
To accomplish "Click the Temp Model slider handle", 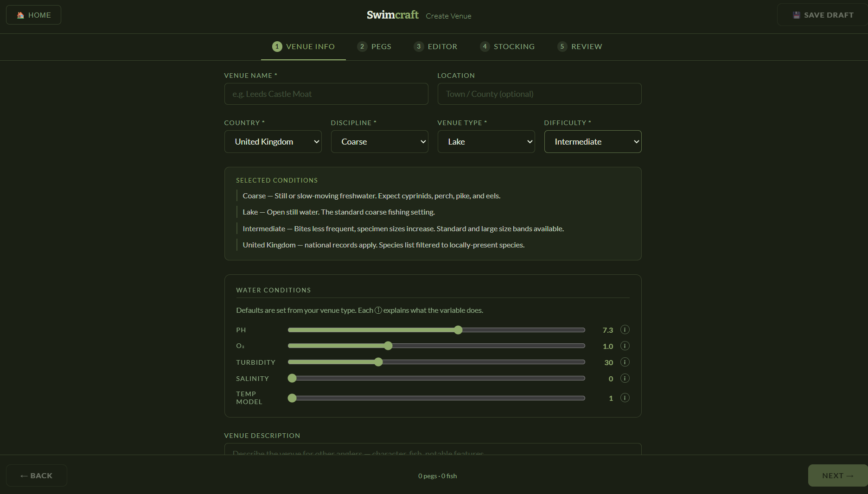I will 292,398.
